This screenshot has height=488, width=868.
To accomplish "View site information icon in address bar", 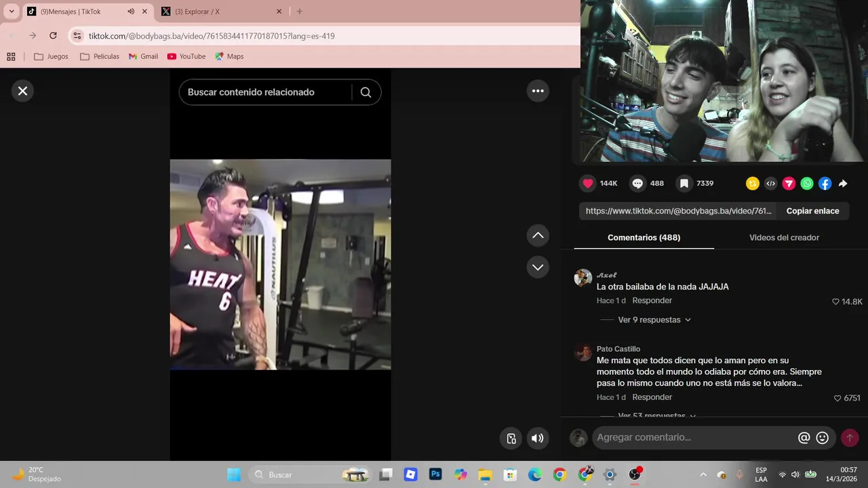I will coord(77,36).
